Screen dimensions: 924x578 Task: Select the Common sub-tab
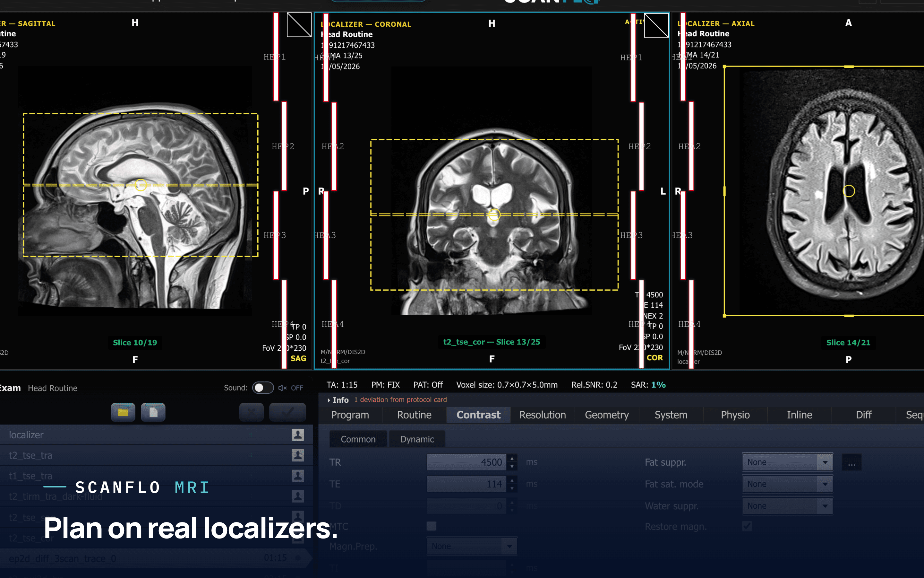pyautogui.click(x=358, y=439)
